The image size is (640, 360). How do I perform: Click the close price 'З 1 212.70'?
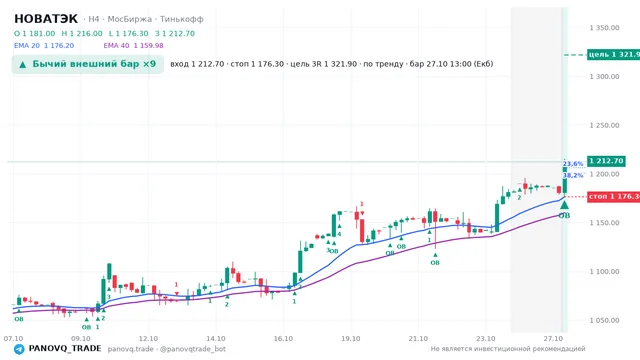175,33
